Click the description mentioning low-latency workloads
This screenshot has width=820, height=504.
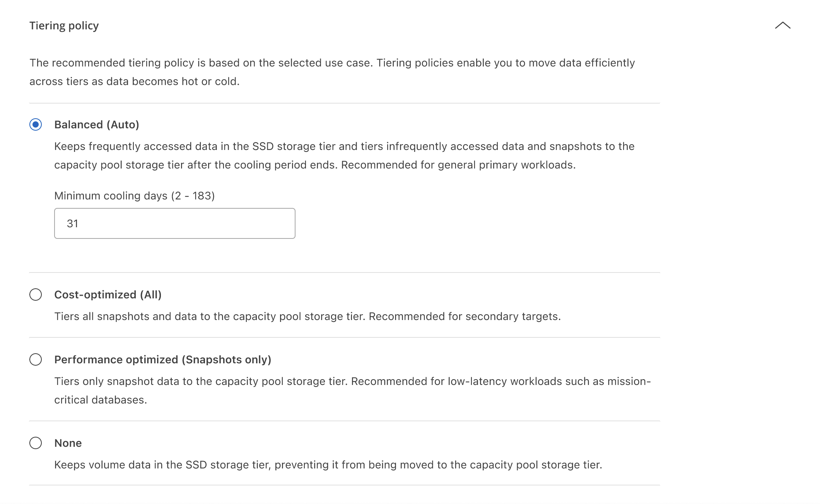[352, 381]
